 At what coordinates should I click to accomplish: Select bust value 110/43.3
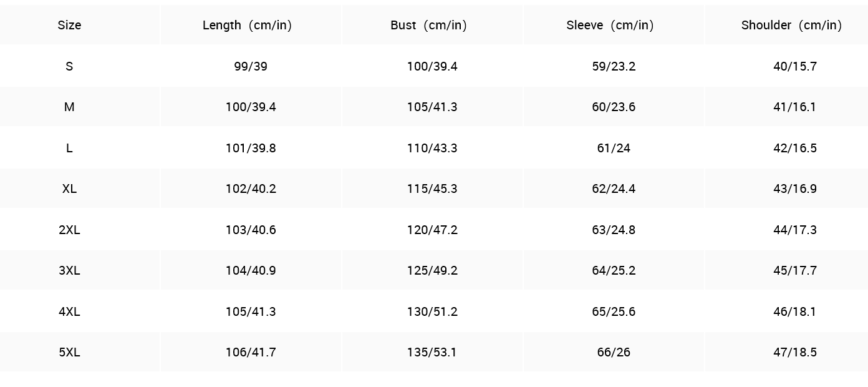click(x=432, y=148)
